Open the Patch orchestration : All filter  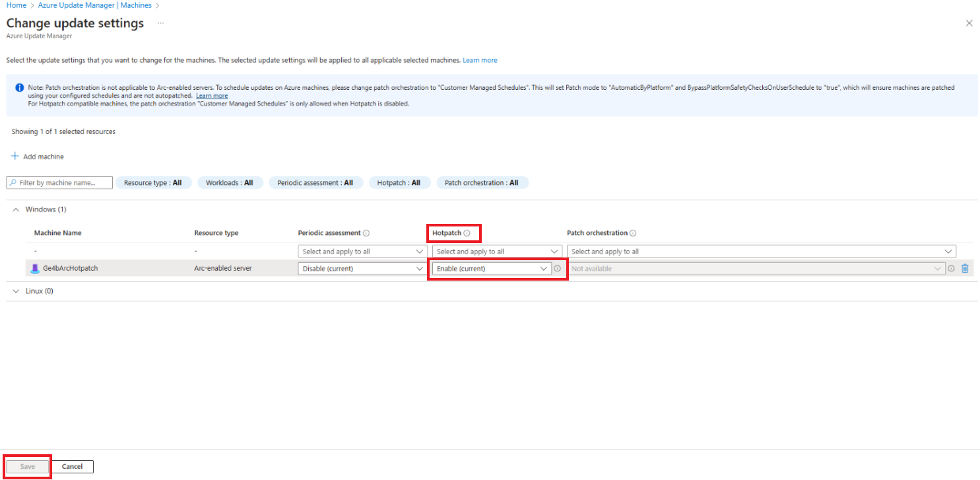coord(482,183)
